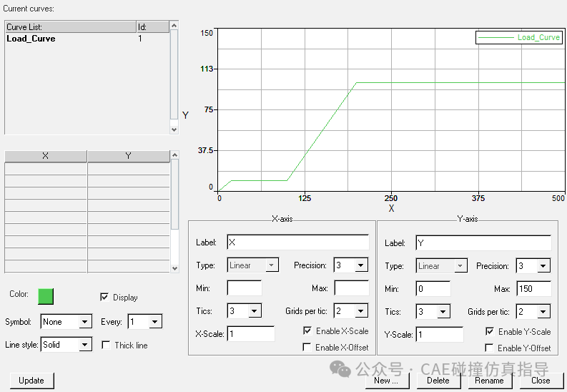Toggle the Enable Y-Offset checkbox
This screenshot has height=392, width=567.
coord(489,348)
